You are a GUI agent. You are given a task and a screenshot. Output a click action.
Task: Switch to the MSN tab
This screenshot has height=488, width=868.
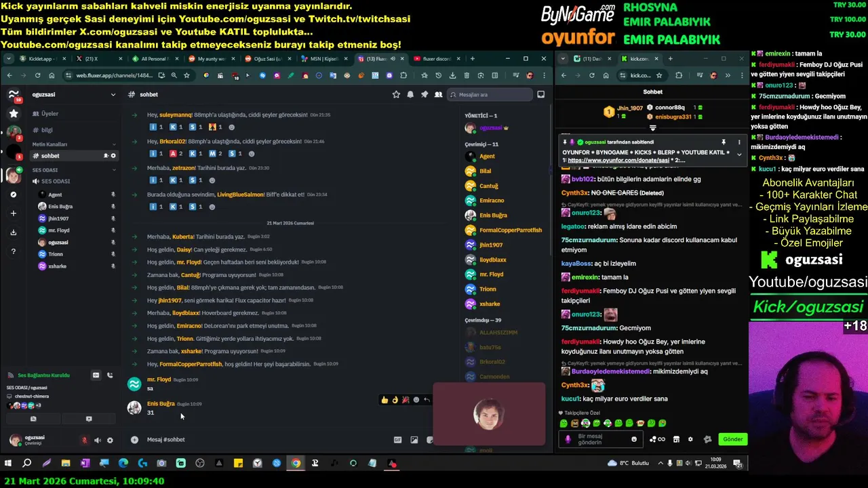click(324, 59)
